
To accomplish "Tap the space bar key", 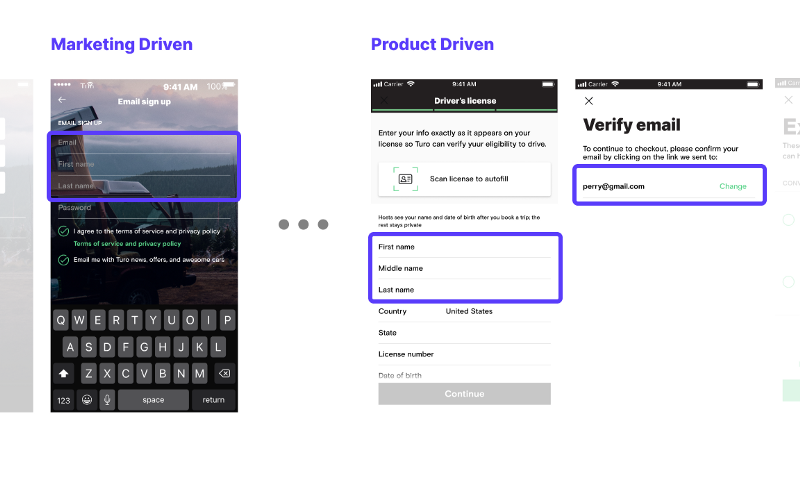I will 153,400.
